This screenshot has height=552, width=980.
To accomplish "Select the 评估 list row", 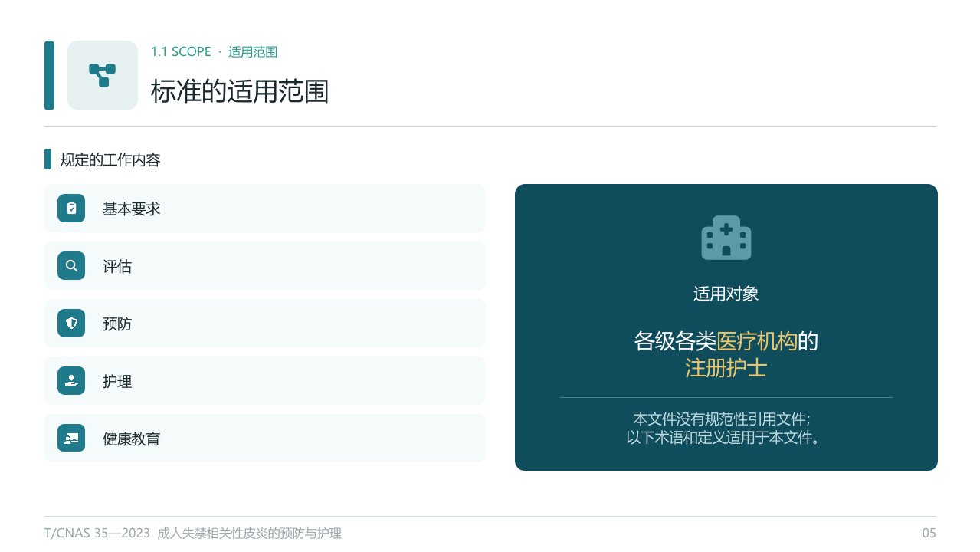I will coord(265,266).
